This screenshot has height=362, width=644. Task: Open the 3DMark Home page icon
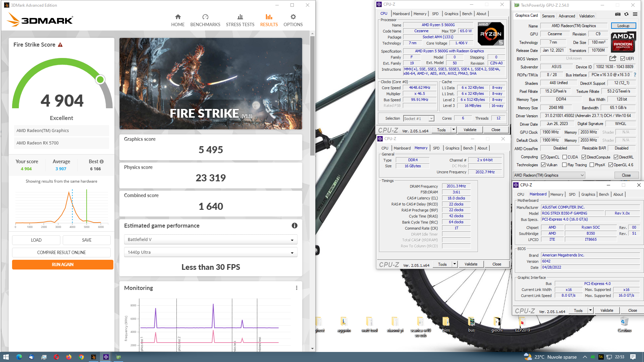pos(178,17)
